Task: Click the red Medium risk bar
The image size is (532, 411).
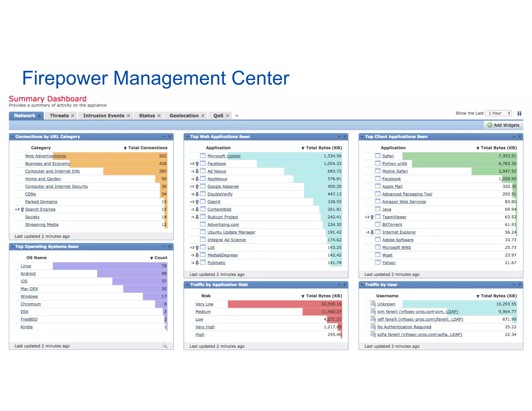Action: (x=322, y=311)
